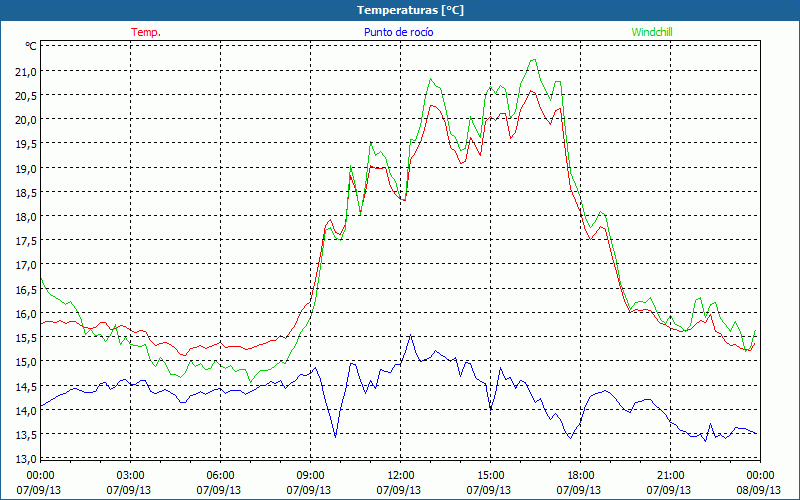Select the blue Punto de rocío legend label
800x500 pixels.
point(398,32)
